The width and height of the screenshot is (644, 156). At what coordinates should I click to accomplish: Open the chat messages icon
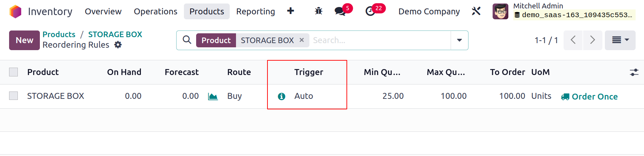click(339, 11)
